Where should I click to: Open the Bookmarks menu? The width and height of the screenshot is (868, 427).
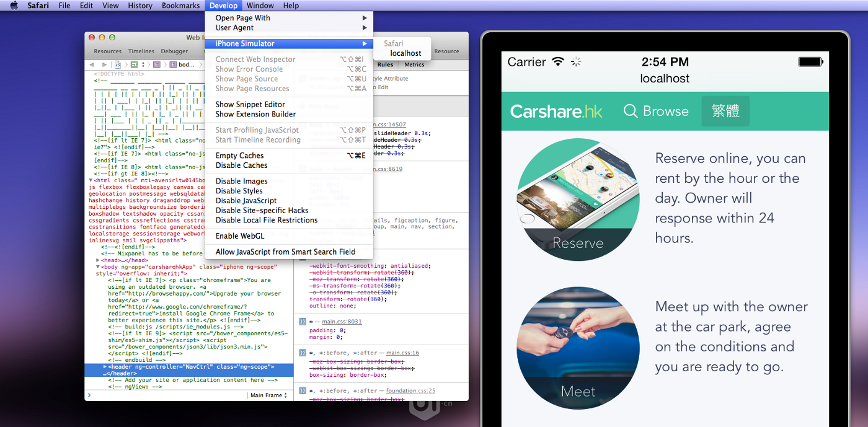tap(181, 6)
